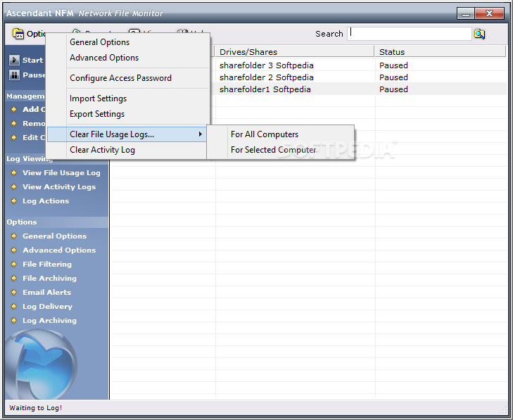
Task: Minimize the Ascendant NFM window
Action: point(466,13)
